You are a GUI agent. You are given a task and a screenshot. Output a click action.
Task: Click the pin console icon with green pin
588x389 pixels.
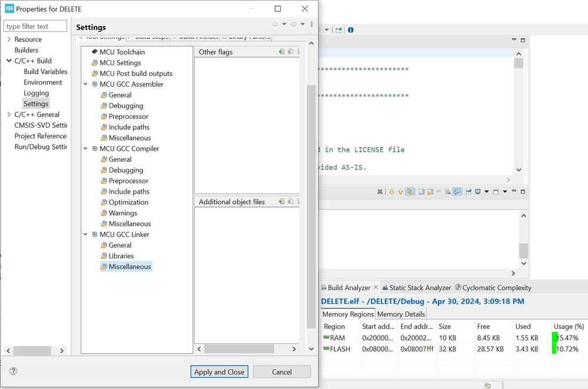(469, 192)
